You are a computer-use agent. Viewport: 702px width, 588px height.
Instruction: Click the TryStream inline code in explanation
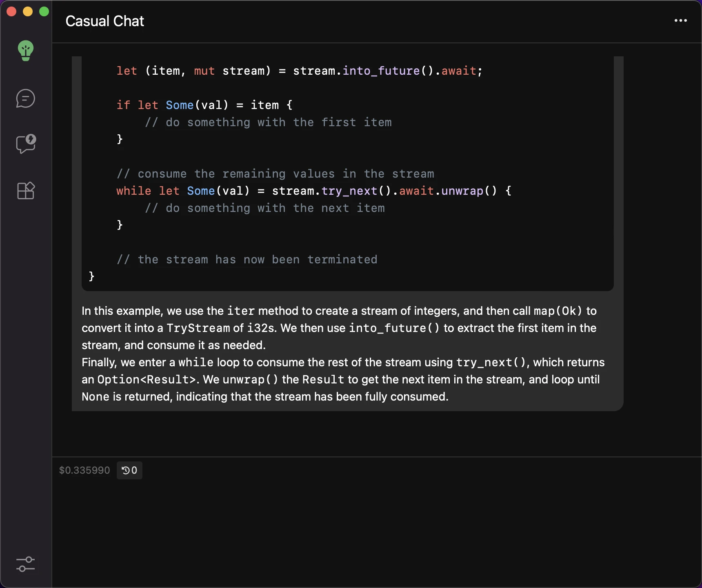(198, 328)
